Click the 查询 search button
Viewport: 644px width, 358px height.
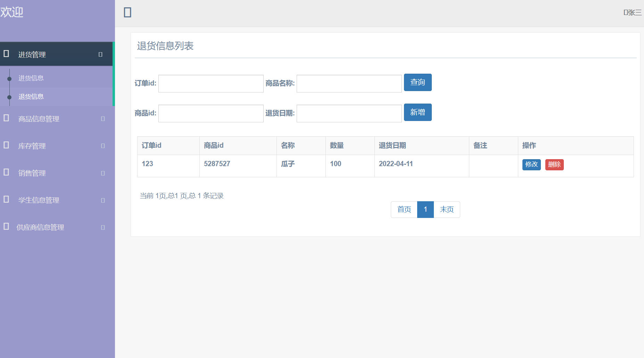click(x=418, y=82)
